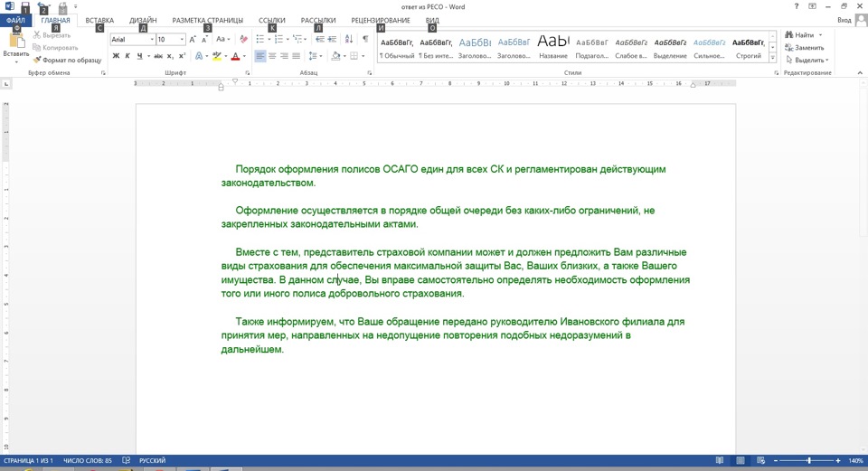Screen dimensions: 868x471
Task: Open the Абзац dialog launcher
Action: point(369,73)
